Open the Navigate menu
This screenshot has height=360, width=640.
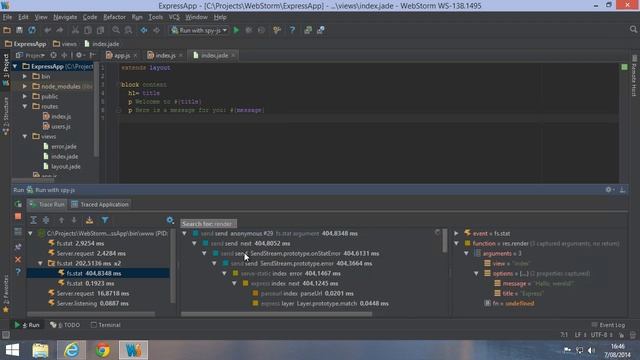coord(65,17)
